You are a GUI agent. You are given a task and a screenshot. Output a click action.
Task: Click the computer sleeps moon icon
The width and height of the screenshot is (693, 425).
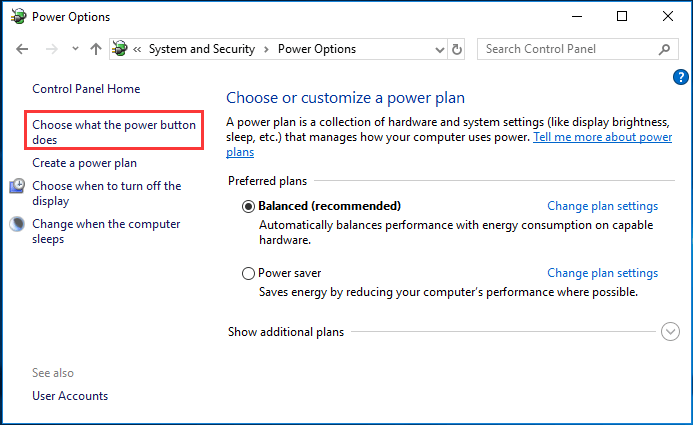point(18,225)
